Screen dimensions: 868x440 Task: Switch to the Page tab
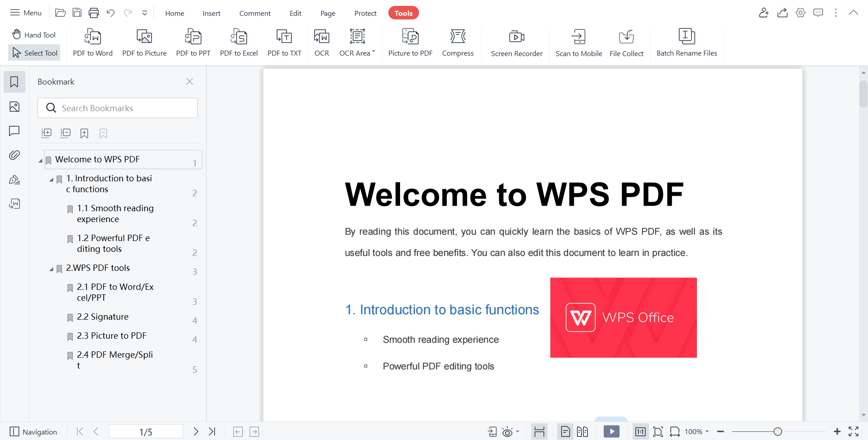[328, 13]
